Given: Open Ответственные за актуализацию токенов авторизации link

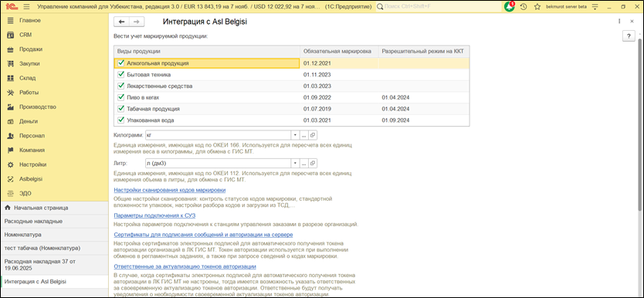Looking at the screenshot, I should 185,266.
